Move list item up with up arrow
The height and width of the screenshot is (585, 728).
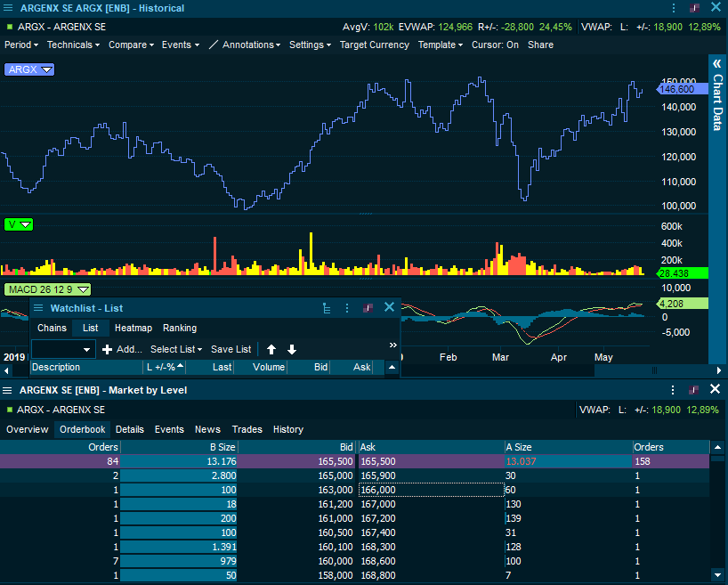271,349
